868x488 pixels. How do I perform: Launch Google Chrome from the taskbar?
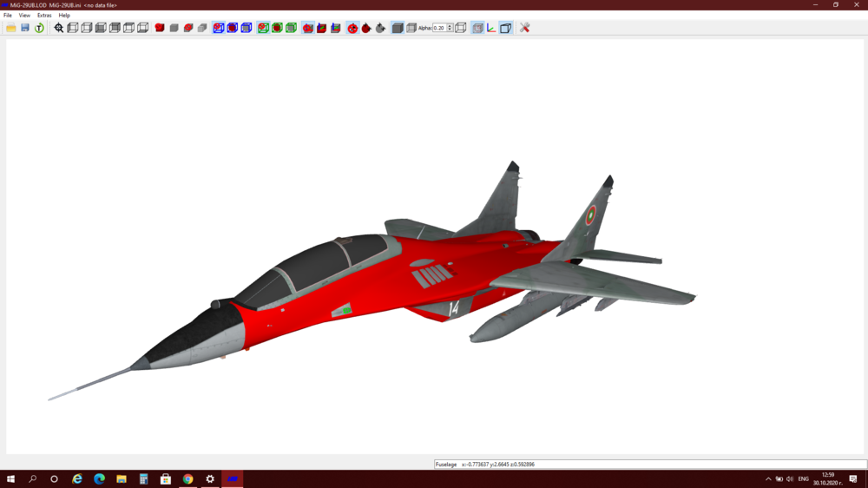point(187,479)
